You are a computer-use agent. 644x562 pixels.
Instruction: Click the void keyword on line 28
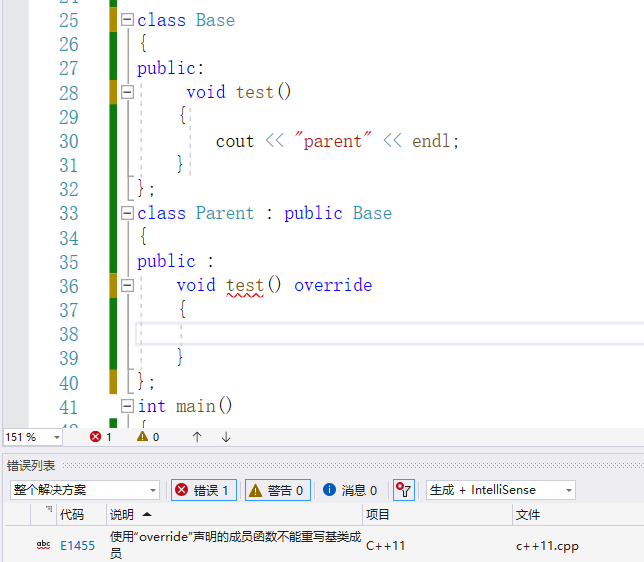click(206, 92)
